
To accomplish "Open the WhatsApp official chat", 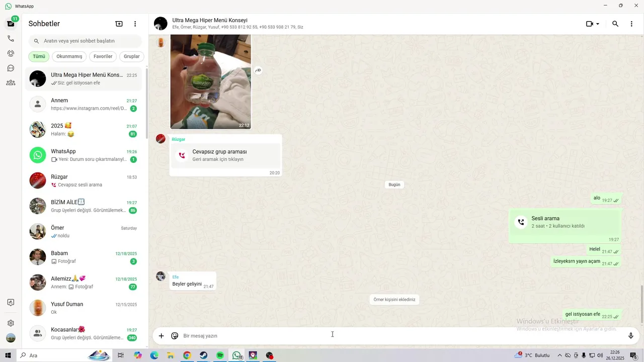I will 84,155.
